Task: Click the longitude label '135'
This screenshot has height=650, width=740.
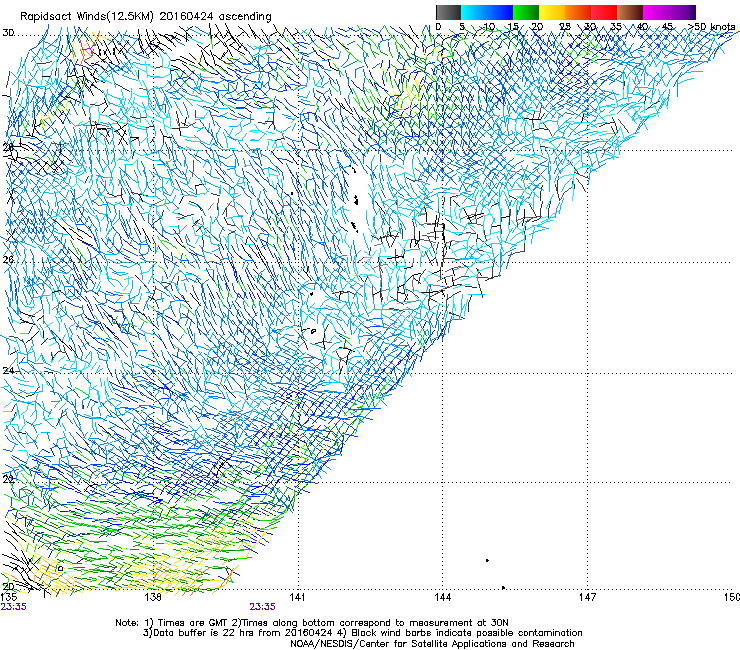Action: tap(8, 597)
